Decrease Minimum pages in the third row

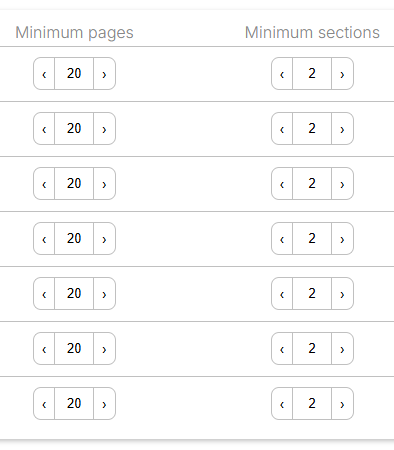pyautogui.click(x=44, y=184)
